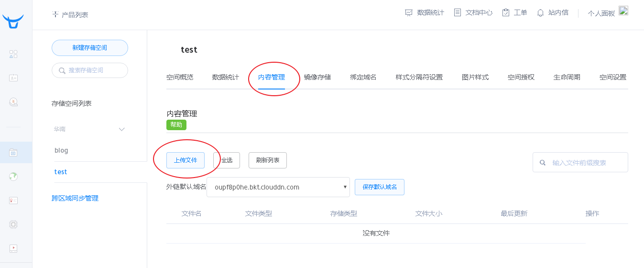Click the green 帮助 button
644x268 pixels.
(x=176, y=125)
